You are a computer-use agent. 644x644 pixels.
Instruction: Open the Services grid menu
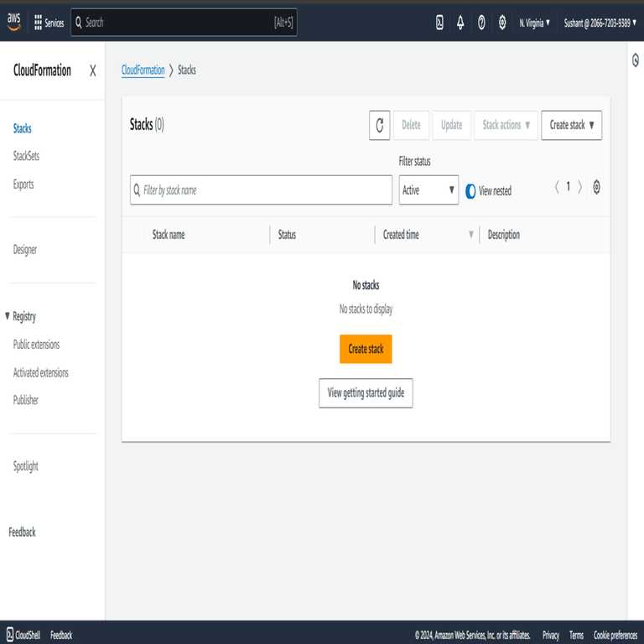point(49,23)
